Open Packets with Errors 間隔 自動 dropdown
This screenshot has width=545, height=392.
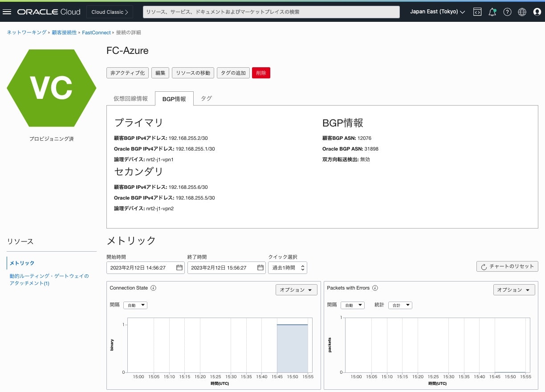point(353,305)
